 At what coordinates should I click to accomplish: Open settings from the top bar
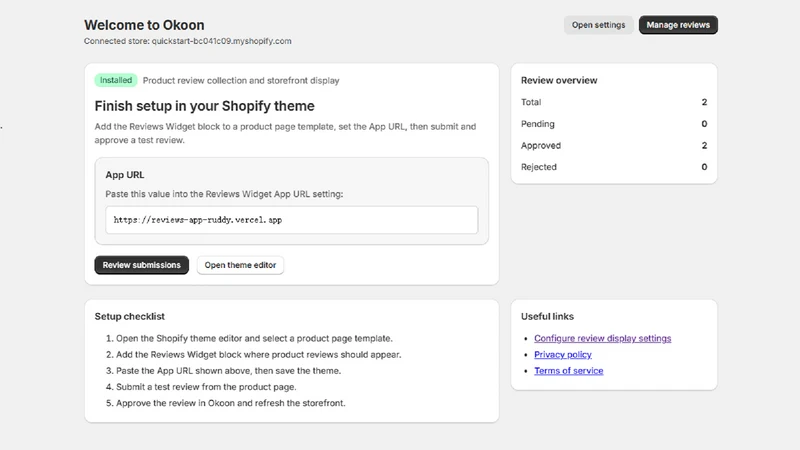(x=598, y=25)
